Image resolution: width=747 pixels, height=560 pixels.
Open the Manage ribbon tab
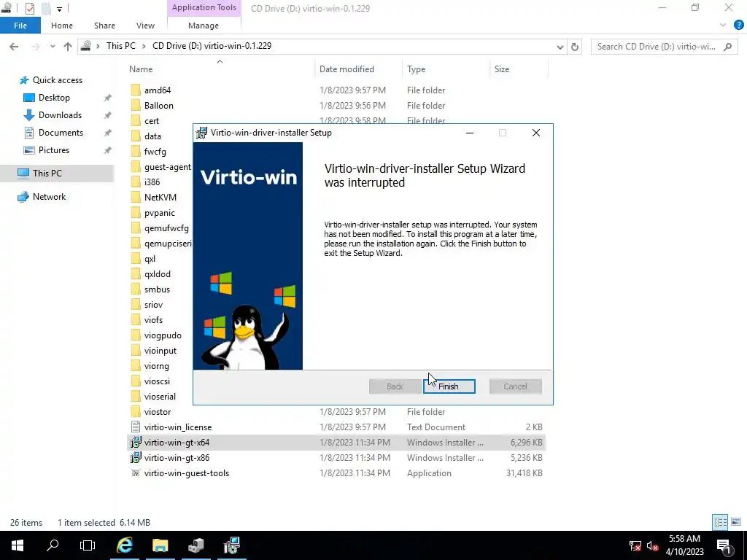[x=204, y=26]
